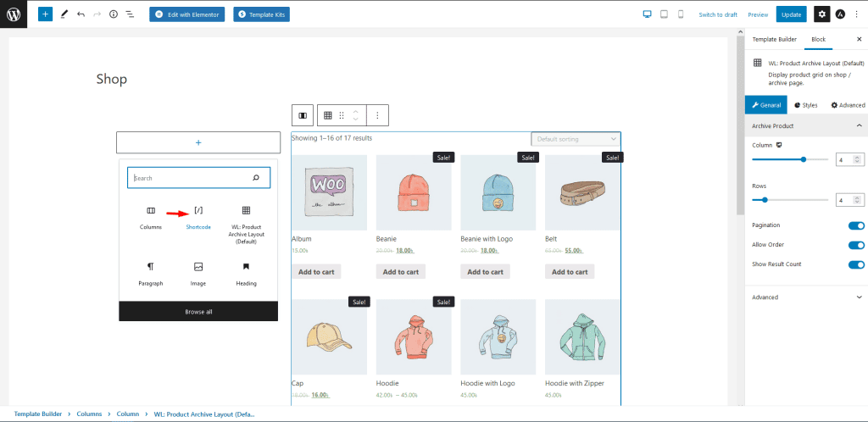Viewport: 868px width, 422px height.
Task: Adjust the Column slider handle
Action: tap(804, 159)
